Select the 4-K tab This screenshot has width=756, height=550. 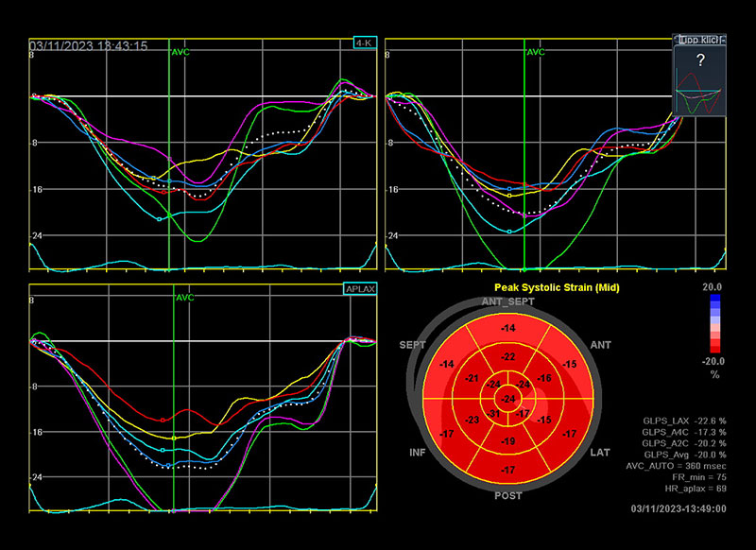click(366, 43)
